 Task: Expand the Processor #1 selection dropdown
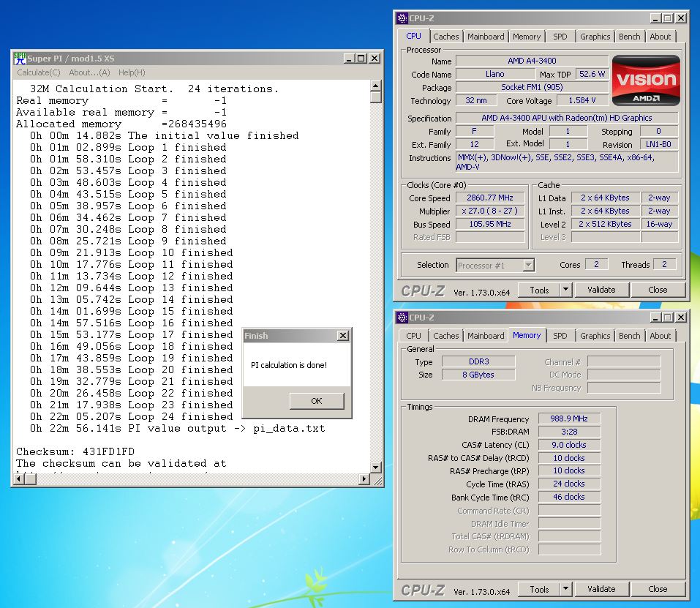[x=528, y=265]
